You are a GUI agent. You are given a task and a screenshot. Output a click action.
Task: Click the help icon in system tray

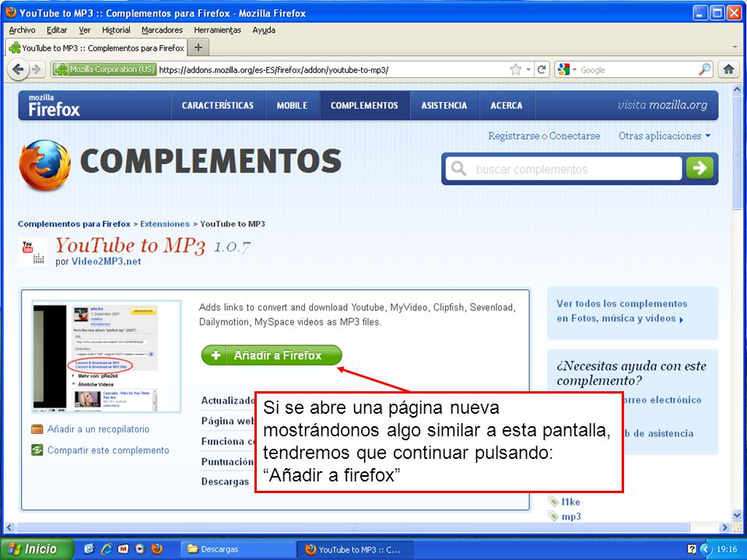pyautogui.click(x=692, y=549)
